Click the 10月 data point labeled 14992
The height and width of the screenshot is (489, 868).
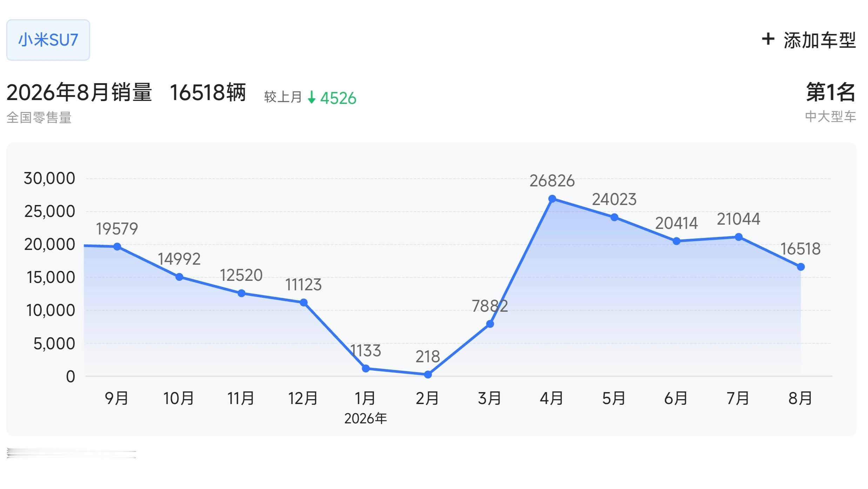tap(179, 277)
